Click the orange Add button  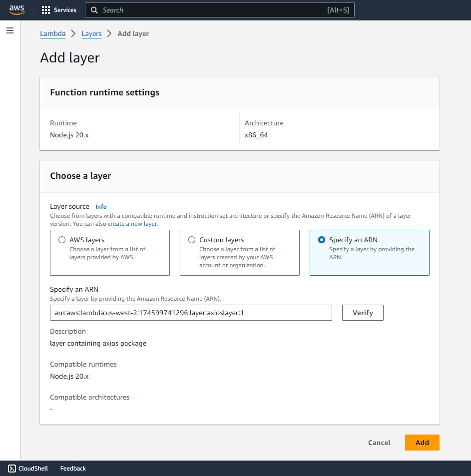pos(422,443)
